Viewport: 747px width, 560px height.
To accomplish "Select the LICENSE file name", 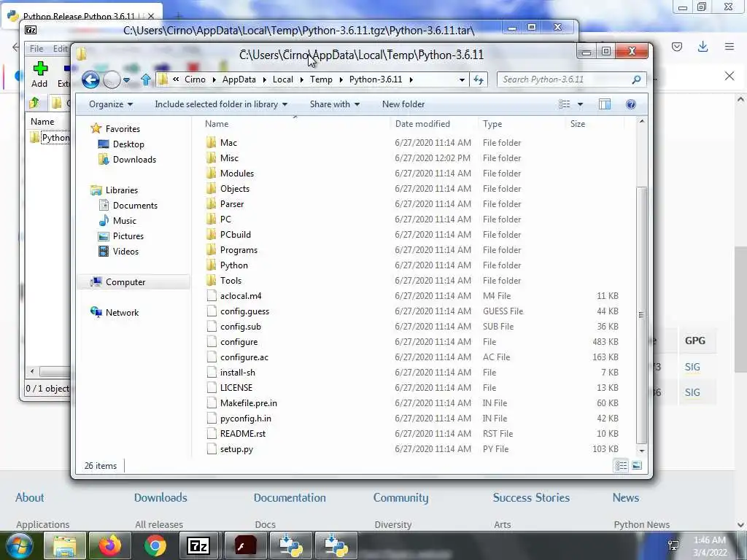I will (236, 388).
